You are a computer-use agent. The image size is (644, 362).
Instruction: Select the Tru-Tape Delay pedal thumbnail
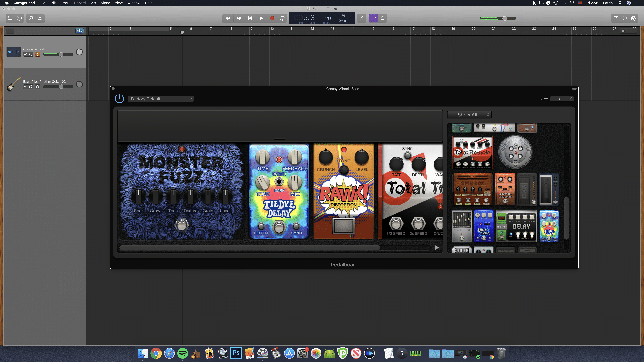pos(516,226)
